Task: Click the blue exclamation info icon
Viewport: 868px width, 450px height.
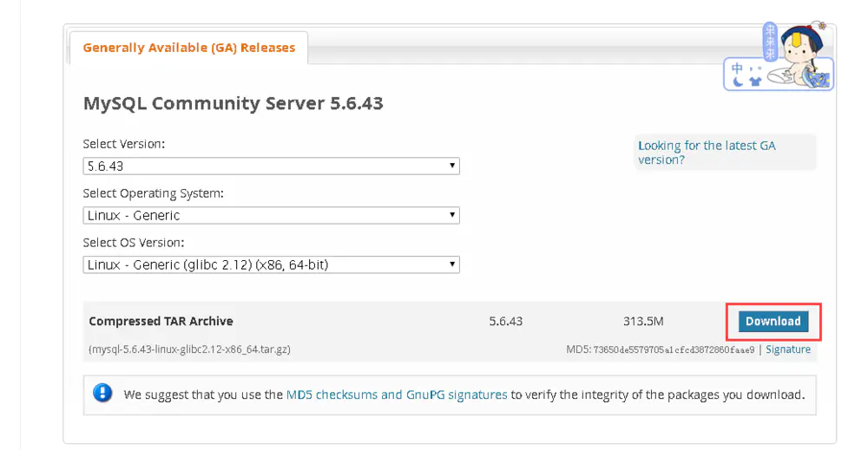Action: (x=102, y=394)
